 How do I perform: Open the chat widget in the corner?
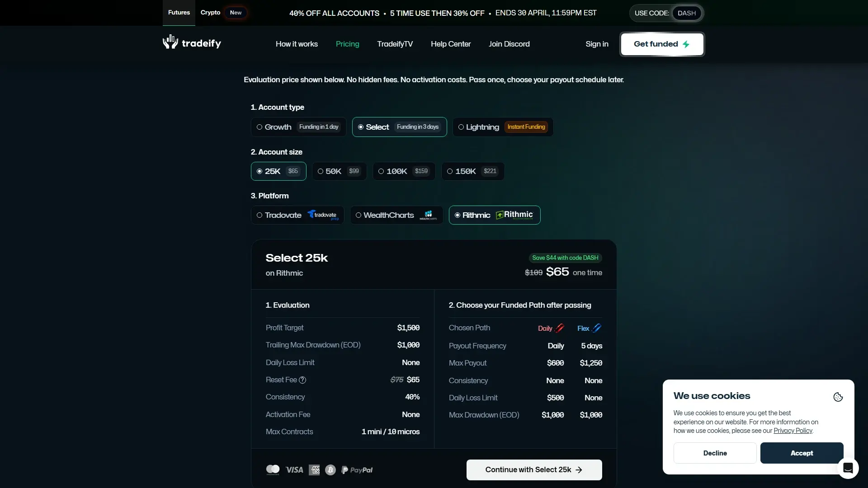[848, 468]
